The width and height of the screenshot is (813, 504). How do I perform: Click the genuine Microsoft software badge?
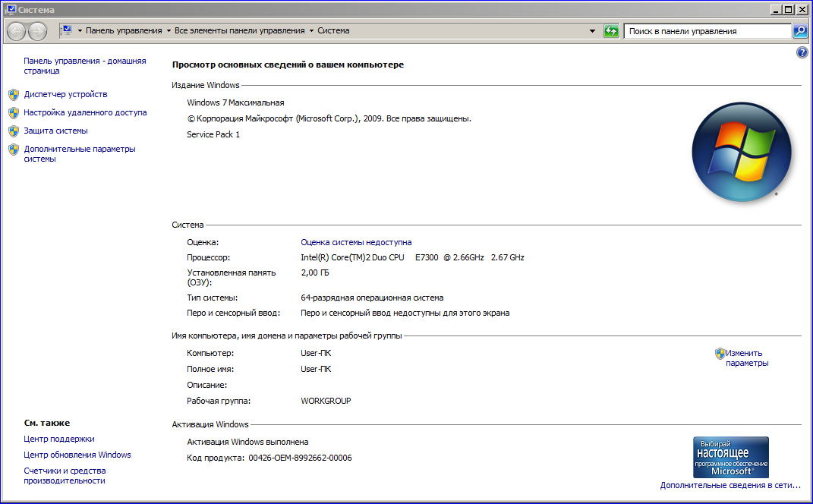[x=731, y=458]
